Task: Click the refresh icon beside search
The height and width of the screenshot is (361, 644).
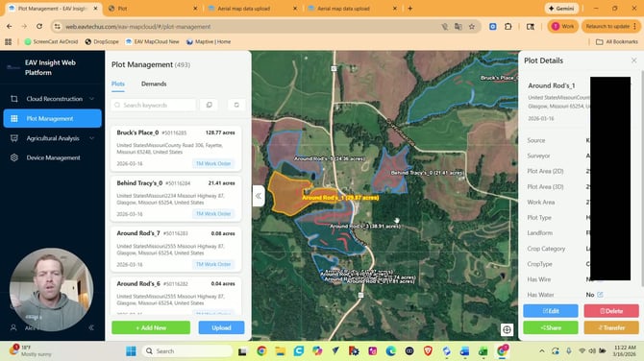Action: click(x=236, y=105)
